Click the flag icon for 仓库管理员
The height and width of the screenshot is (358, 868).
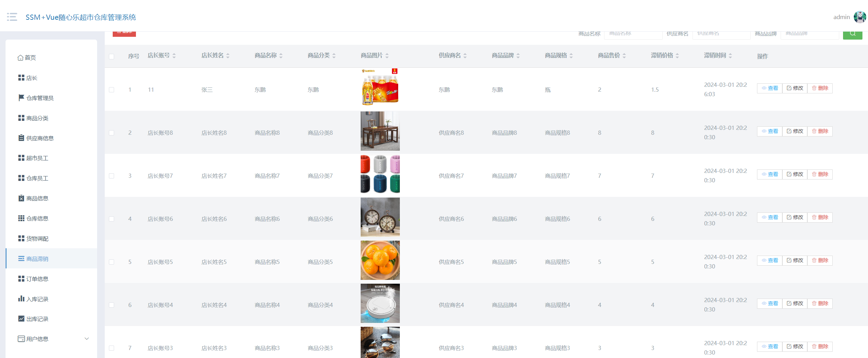[x=21, y=98]
